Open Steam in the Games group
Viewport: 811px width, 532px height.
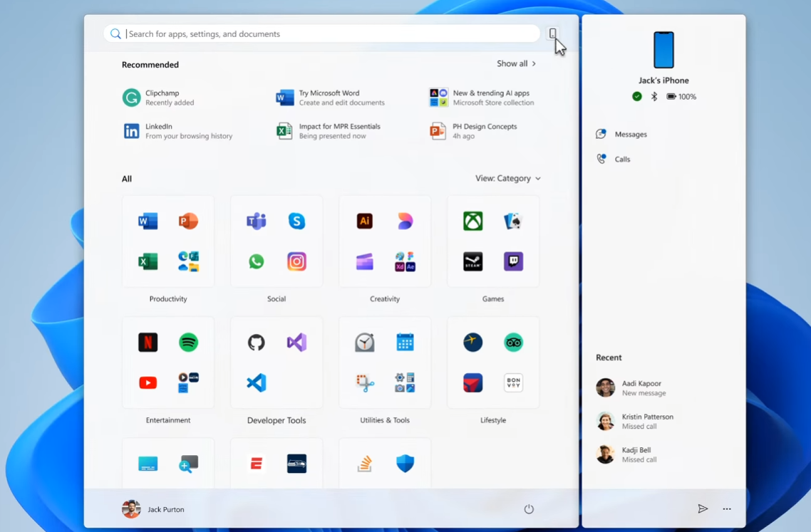472,261
